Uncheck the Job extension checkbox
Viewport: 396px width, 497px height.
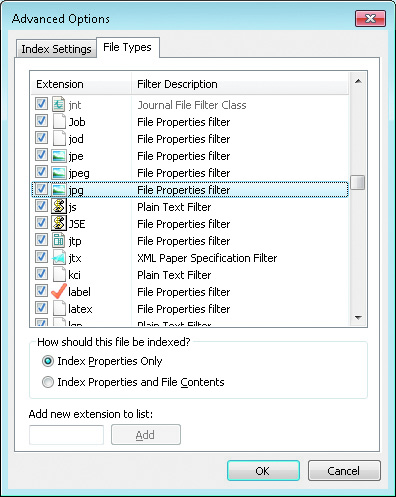coord(41,121)
